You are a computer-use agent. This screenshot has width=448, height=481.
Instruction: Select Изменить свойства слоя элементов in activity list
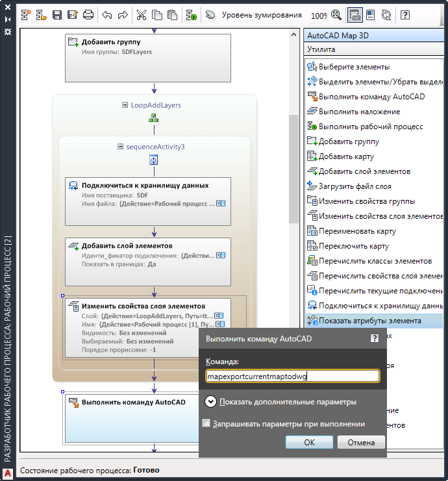[375, 216]
